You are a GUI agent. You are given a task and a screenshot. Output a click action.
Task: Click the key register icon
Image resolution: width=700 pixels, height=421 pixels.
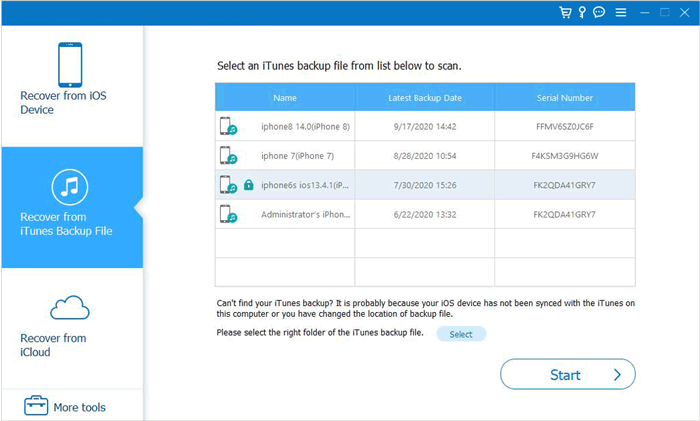click(x=582, y=13)
